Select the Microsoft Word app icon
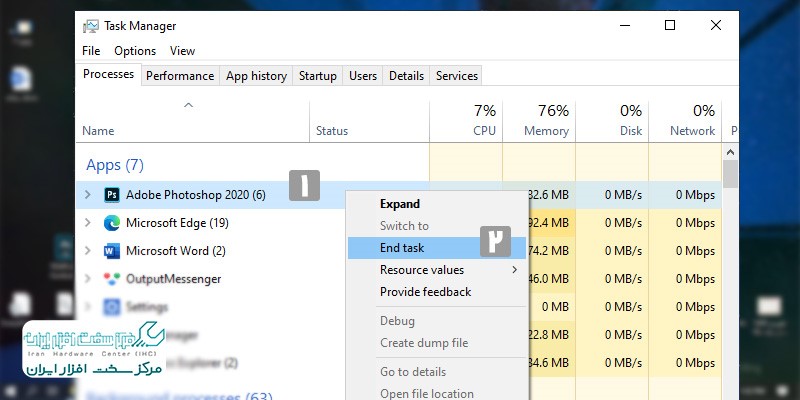The width and height of the screenshot is (800, 400). [112, 251]
